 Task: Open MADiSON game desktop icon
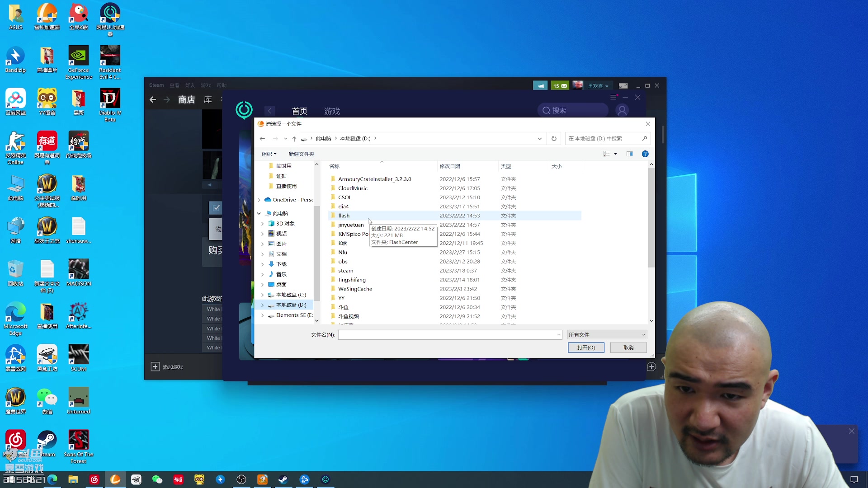click(x=79, y=272)
